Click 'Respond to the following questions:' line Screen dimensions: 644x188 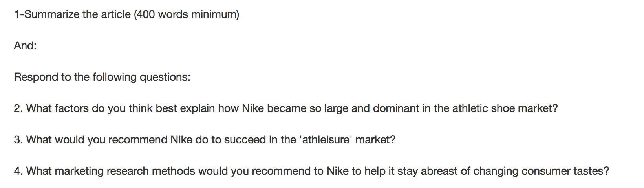(102, 77)
